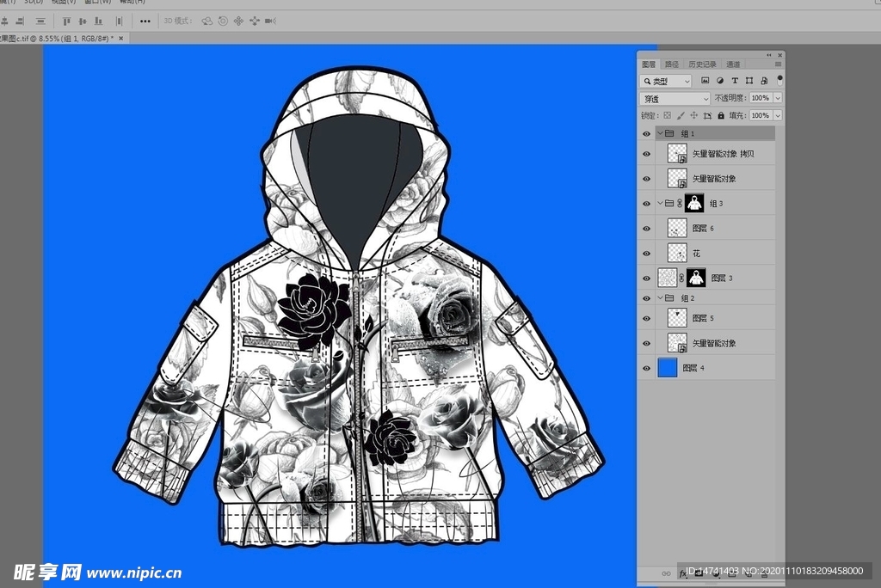Image resolution: width=881 pixels, height=588 pixels.
Task: Open the opacity 100% dropdown arrow
Action: click(778, 99)
